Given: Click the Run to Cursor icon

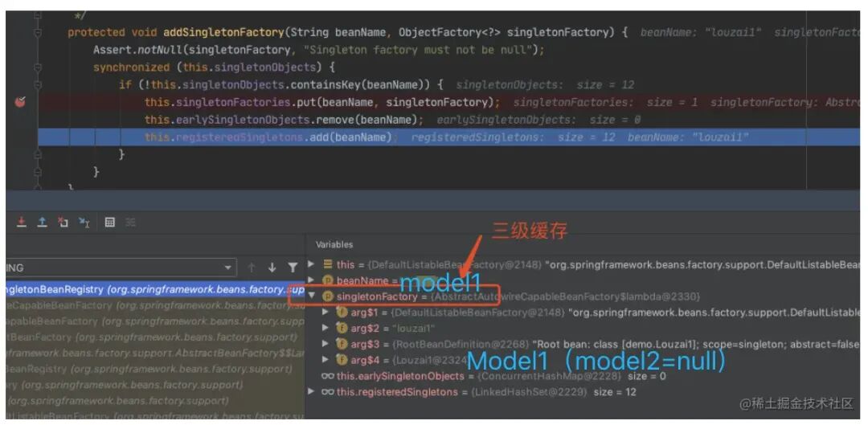Looking at the screenshot, I should (84, 223).
